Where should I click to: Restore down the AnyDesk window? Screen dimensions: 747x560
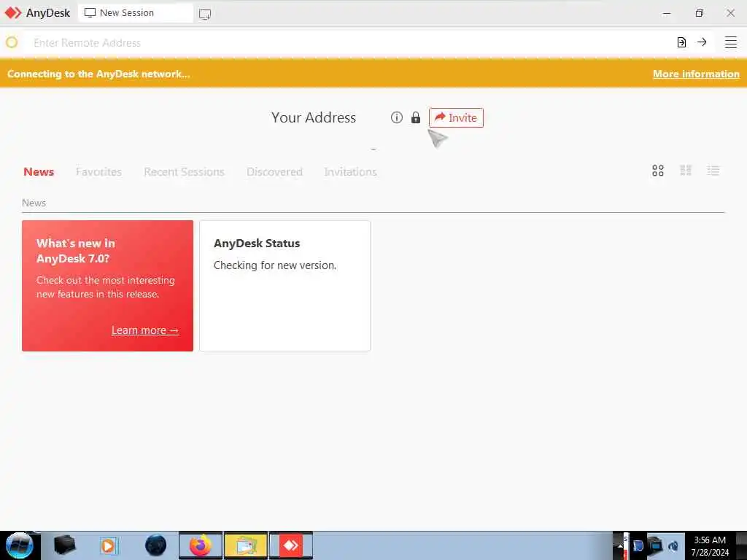tap(700, 13)
